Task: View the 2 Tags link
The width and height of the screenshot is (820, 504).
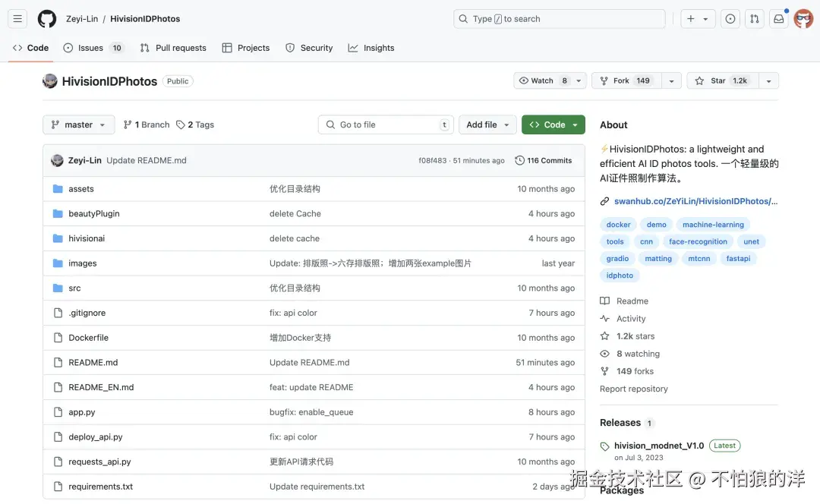Action: click(195, 124)
